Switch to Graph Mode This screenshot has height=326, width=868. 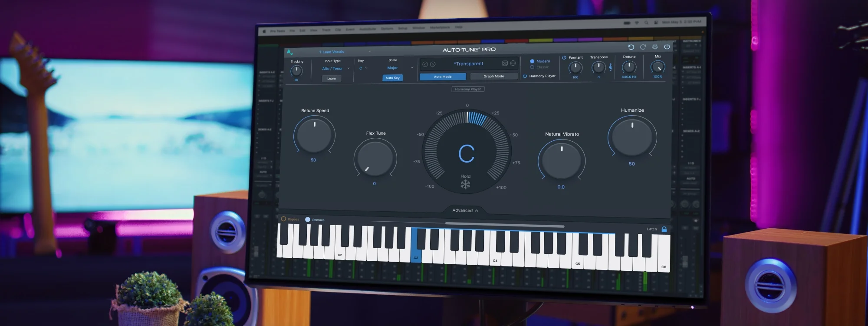click(x=494, y=76)
